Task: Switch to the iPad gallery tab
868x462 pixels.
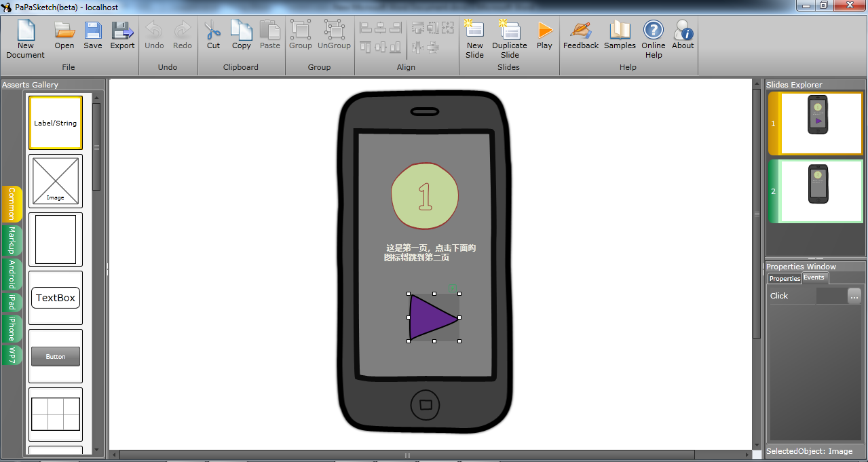Action: (12, 302)
